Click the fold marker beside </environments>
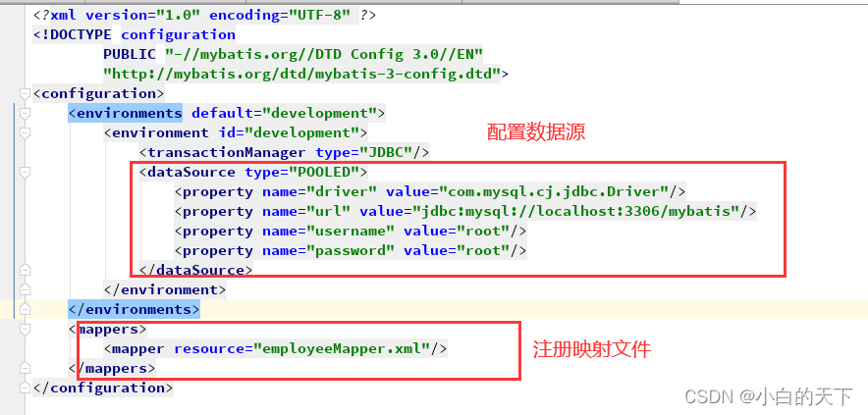 24,309
